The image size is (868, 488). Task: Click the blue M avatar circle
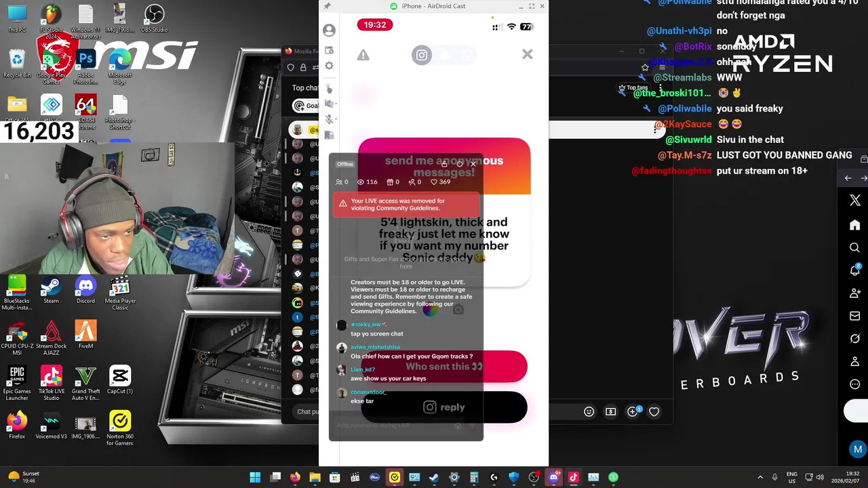(858, 449)
